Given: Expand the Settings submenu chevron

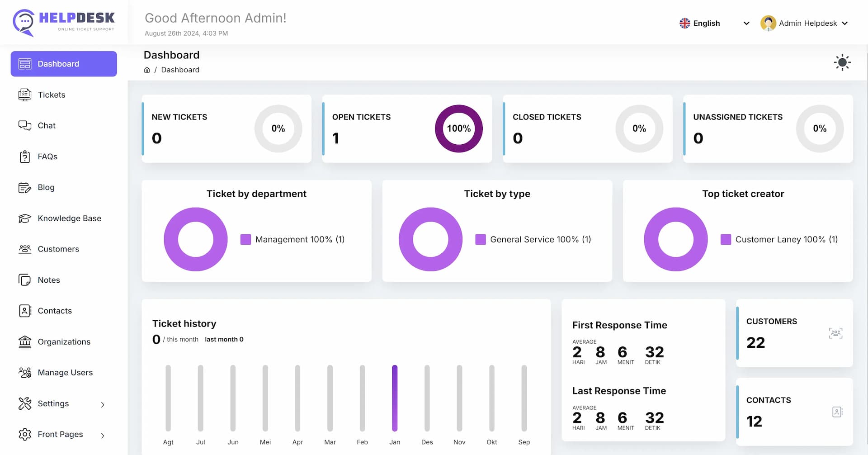Looking at the screenshot, I should tap(103, 404).
